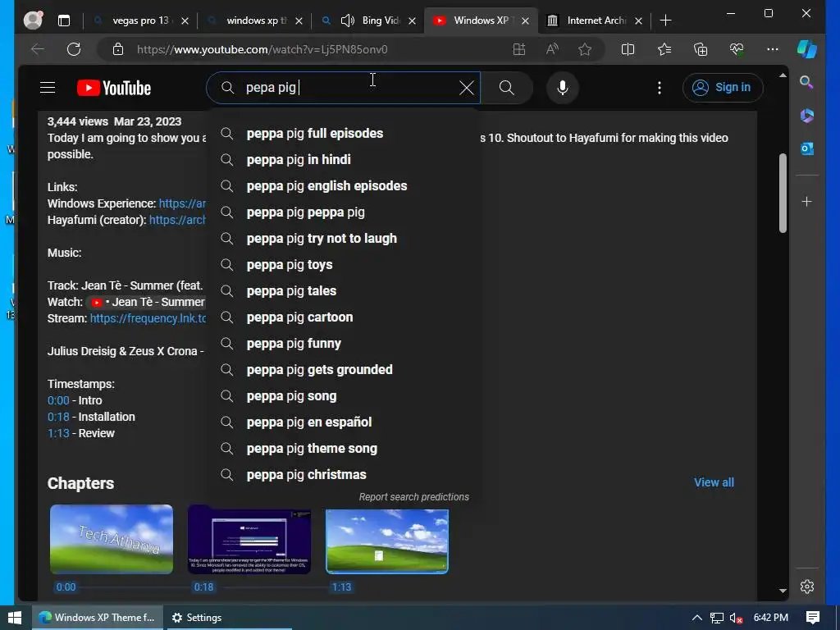The image size is (840, 630).
Task: Toggle Edge tab actions menu
Action: click(x=64, y=21)
